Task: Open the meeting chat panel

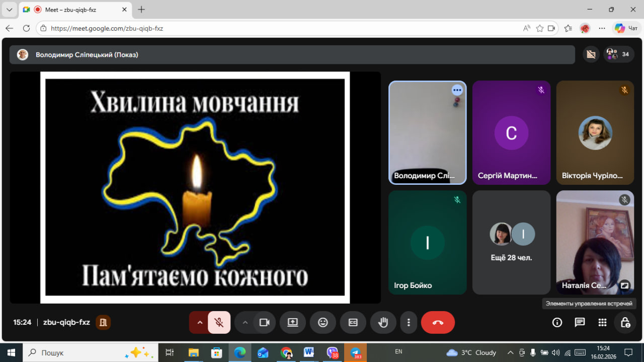Action: coord(580,323)
